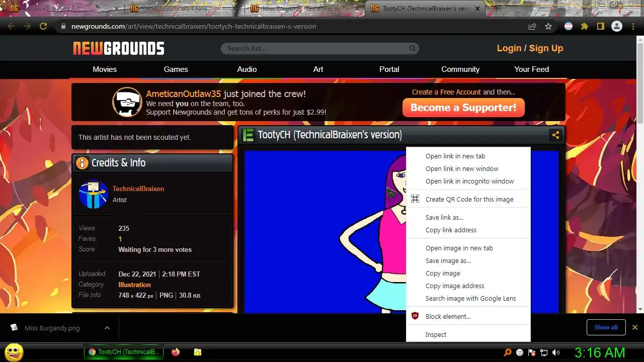Open Chrome profile avatar
Viewport: 644px width, 362px height.
pos(617,26)
